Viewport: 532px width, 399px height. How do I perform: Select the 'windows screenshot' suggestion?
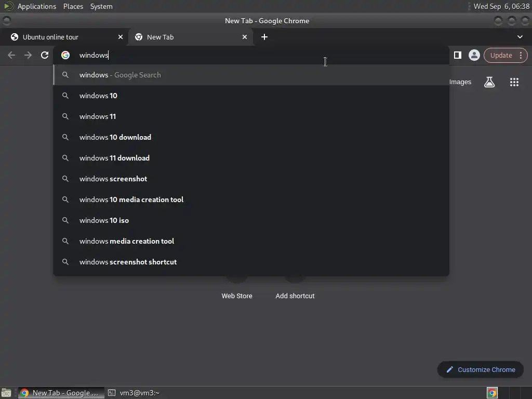[251, 179]
